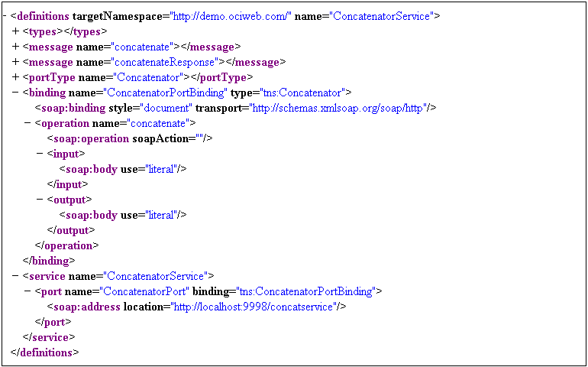Viewport: 588px width, 367px height.
Task: Collapse the concatenate operation element
Action: pos(27,123)
